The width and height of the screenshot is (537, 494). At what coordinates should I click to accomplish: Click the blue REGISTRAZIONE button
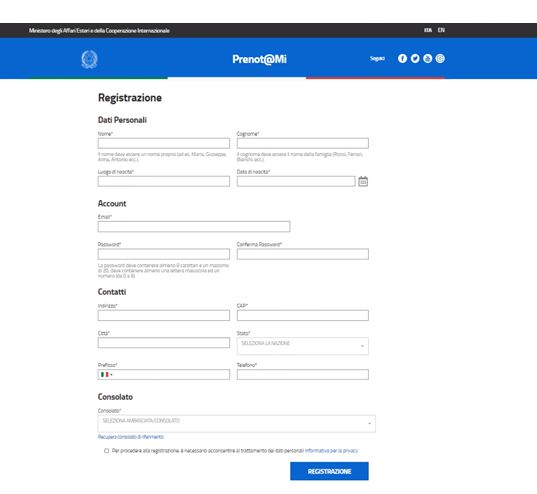coord(329,471)
